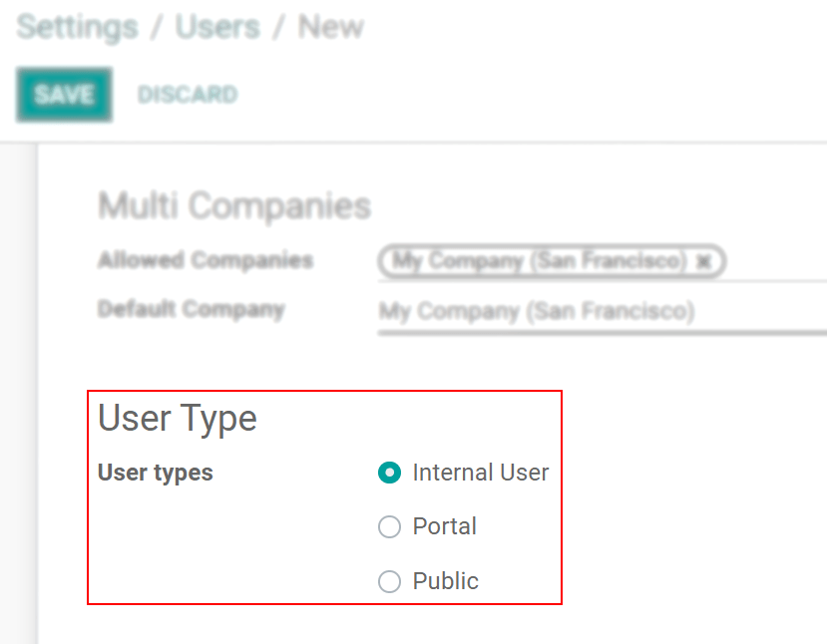The height and width of the screenshot is (644, 827).
Task: Click the Internal User option text
Action: (481, 473)
